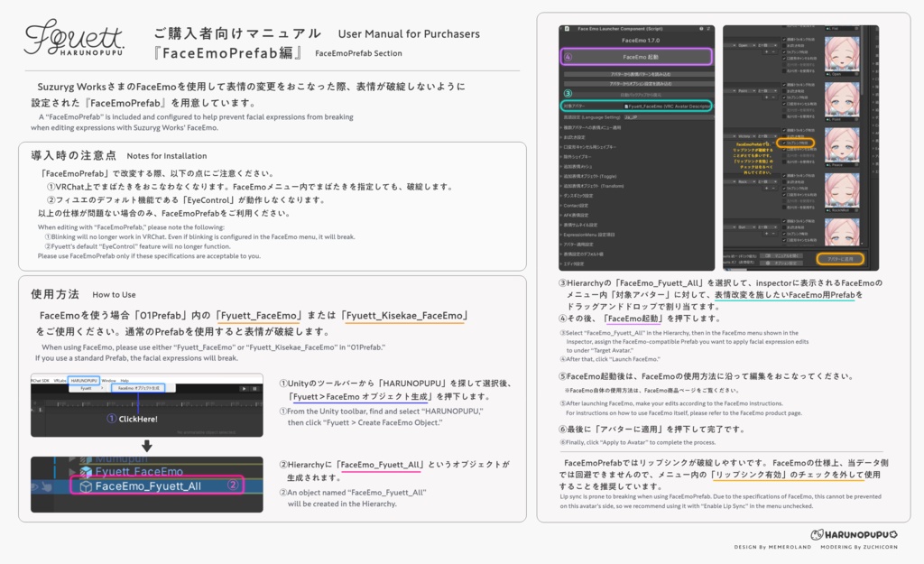Click the Fyuett logo at top left
The width and height of the screenshot is (924, 564).
[x=74, y=38]
